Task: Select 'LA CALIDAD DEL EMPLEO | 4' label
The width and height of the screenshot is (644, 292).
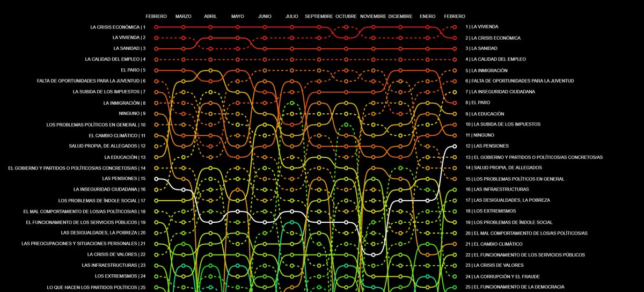Action: tap(115, 59)
